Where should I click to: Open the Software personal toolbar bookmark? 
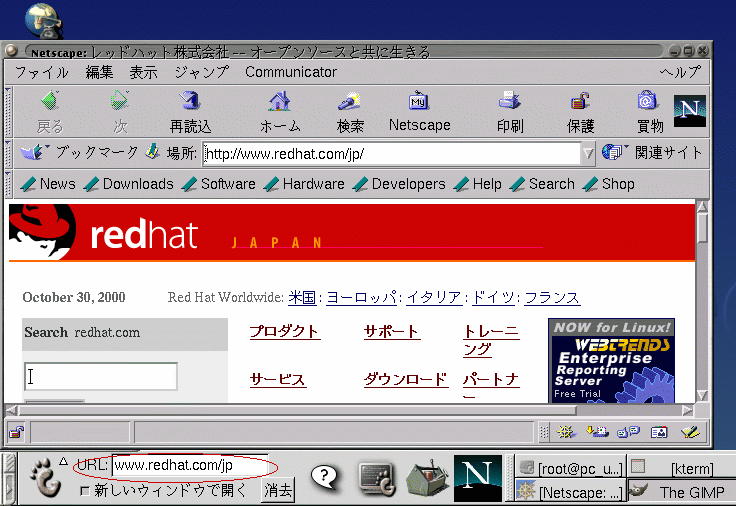click(218, 184)
